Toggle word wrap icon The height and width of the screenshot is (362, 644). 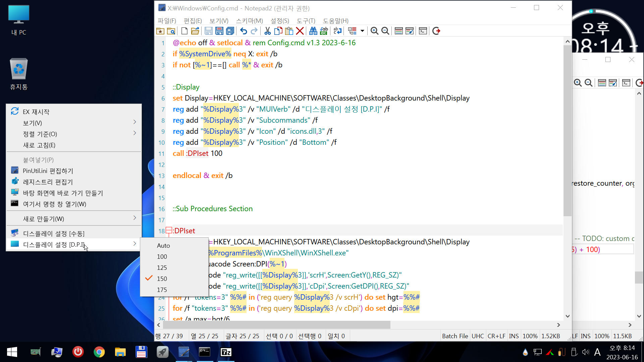[x=337, y=31]
